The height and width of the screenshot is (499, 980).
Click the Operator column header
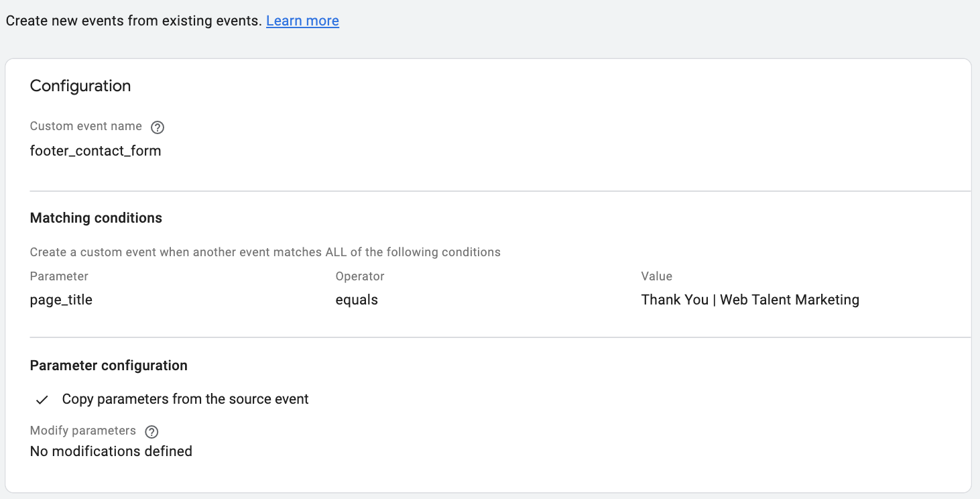coord(360,276)
